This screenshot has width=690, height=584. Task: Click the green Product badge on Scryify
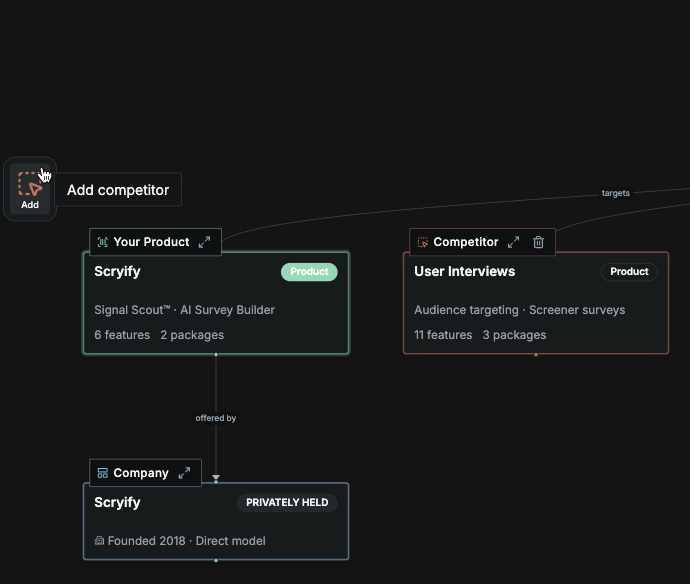coord(309,272)
